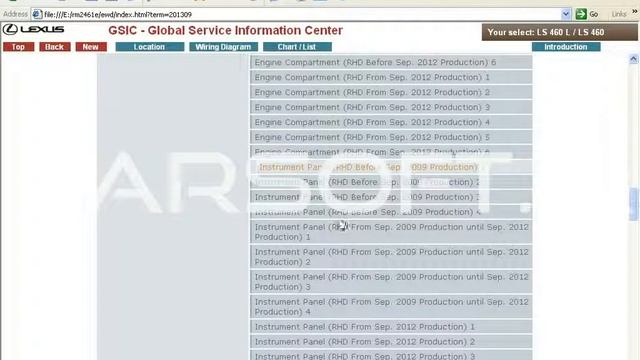Click the GSIC - Global Service Information Center title
640x360 pixels.
pos(225,31)
